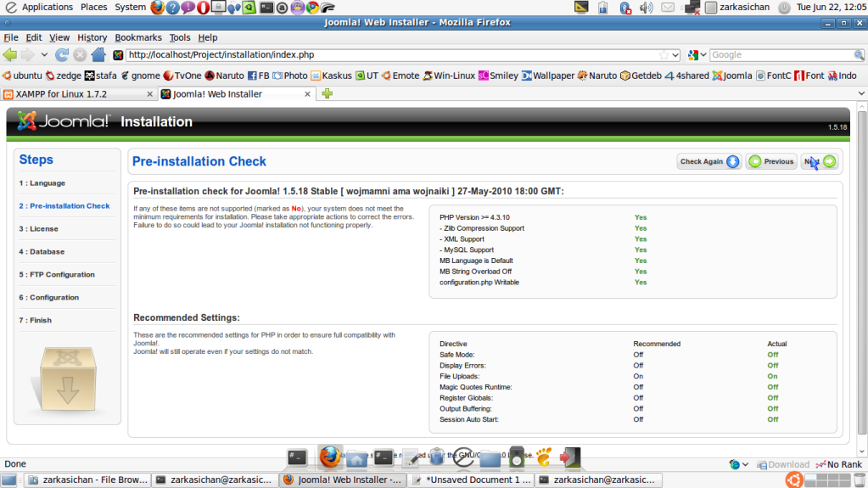Open the list all tabs arrow
Viewport: 868px width, 488px height.
861,93
